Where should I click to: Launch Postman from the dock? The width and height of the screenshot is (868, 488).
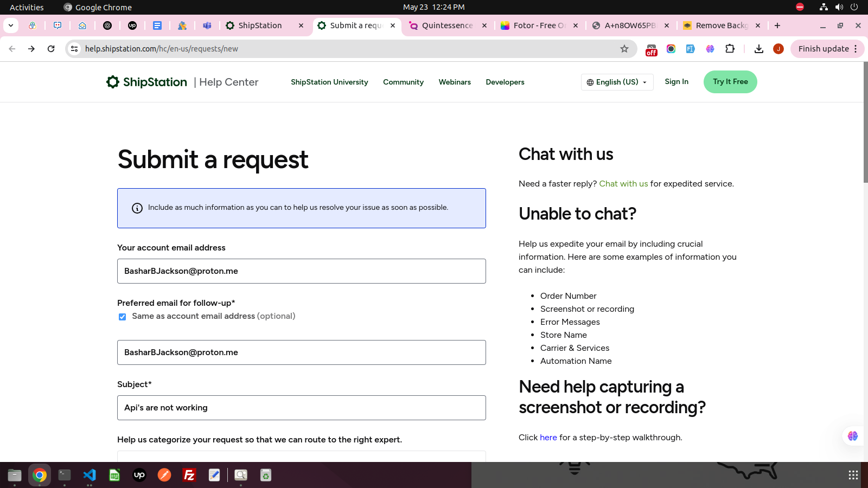coord(164,475)
